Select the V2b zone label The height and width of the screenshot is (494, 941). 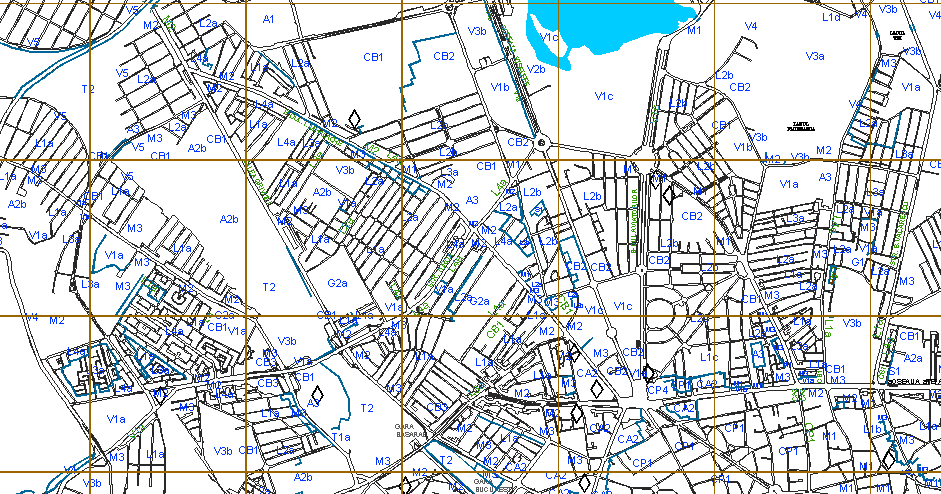[536, 69]
